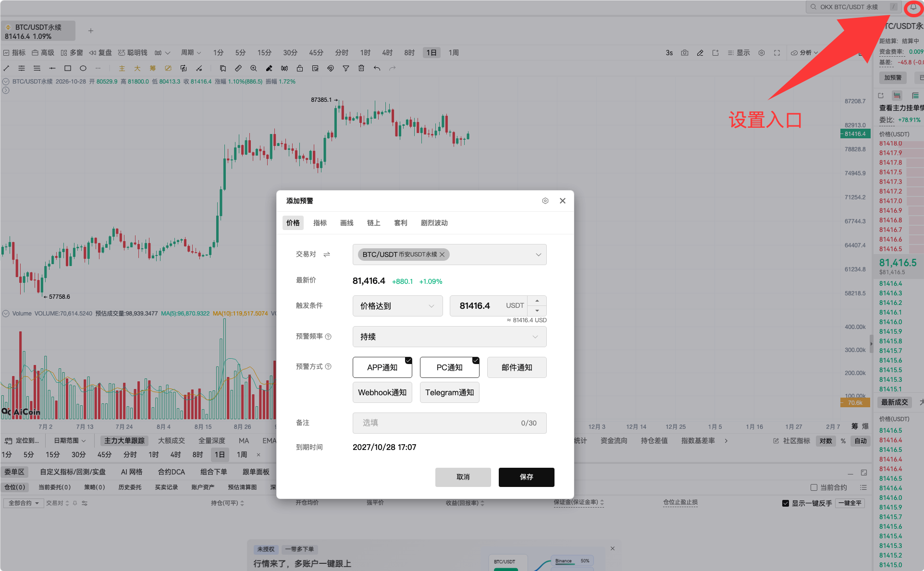Image resolution: width=924 pixels, height=571 pixels.
Task: Remove the BTC/USDT trading pair tag
Action: [x=442, y=255]
